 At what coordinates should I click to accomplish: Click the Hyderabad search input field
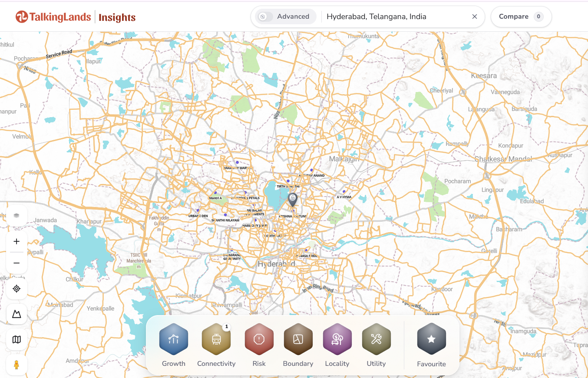tap(396, 16)
